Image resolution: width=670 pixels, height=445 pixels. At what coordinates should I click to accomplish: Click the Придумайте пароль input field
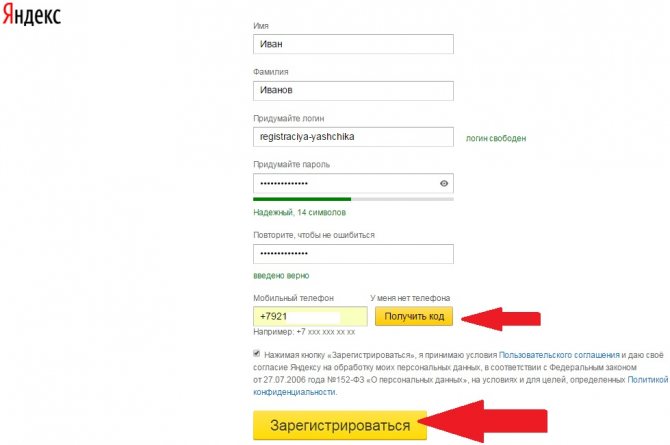(353, 183)
